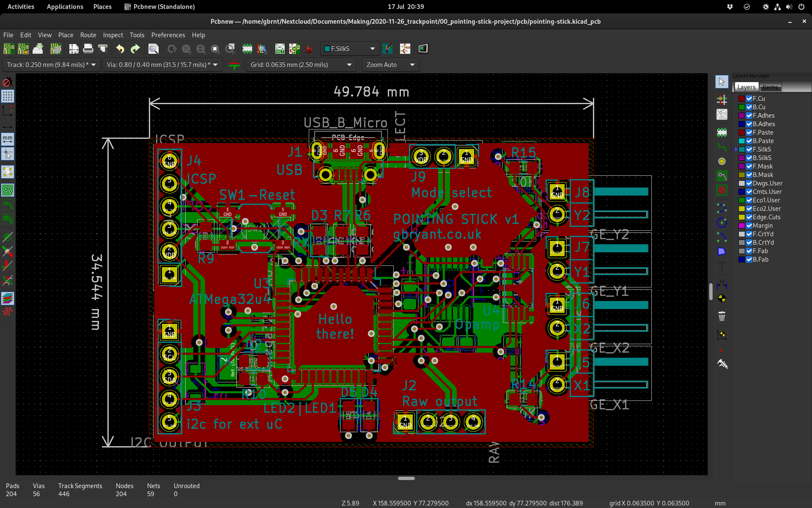The width and height of the screenshot is (812, 508).
Task: Uncheck the Edge.Cuts layer checkbox
Action: click(749, 217)
